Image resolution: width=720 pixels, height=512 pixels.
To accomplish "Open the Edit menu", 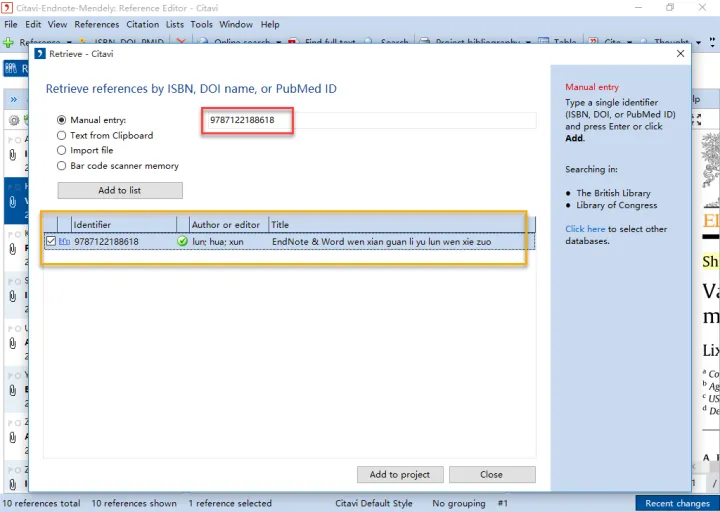I will pyautogui.click(x=33, y=24).
